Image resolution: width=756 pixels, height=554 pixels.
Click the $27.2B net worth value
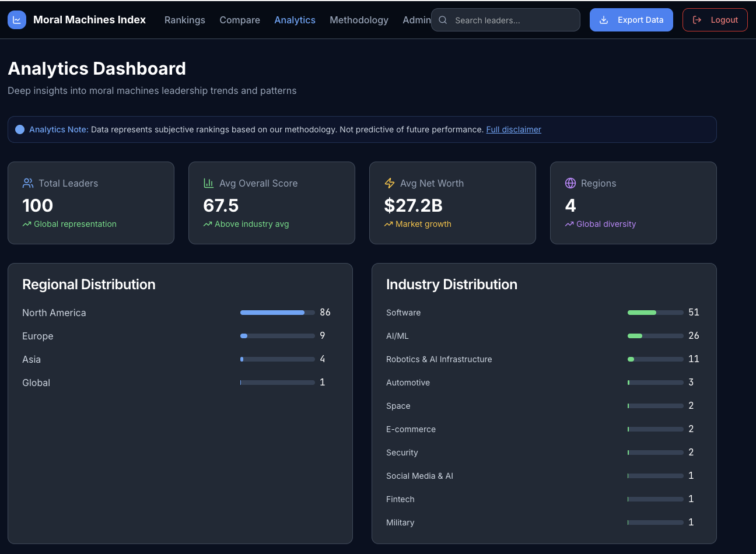pyautogui.click(x=414, y=205)
